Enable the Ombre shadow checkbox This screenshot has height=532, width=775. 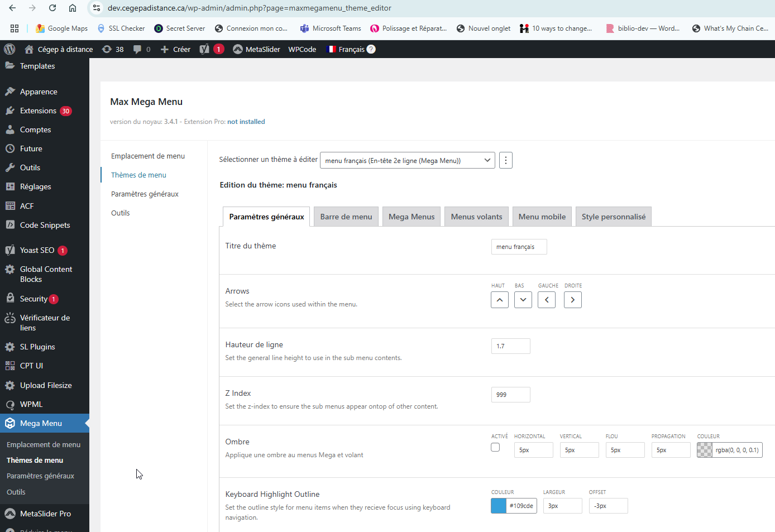(495, 447)
